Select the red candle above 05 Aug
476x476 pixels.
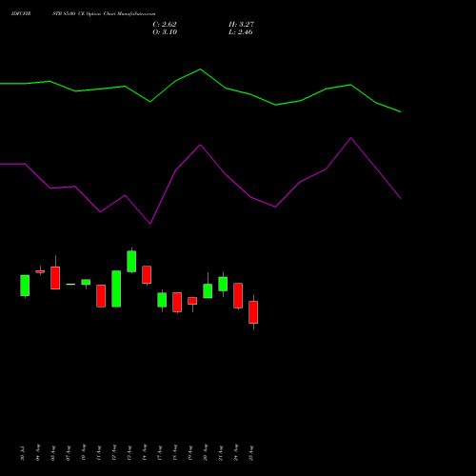[55, 278]
